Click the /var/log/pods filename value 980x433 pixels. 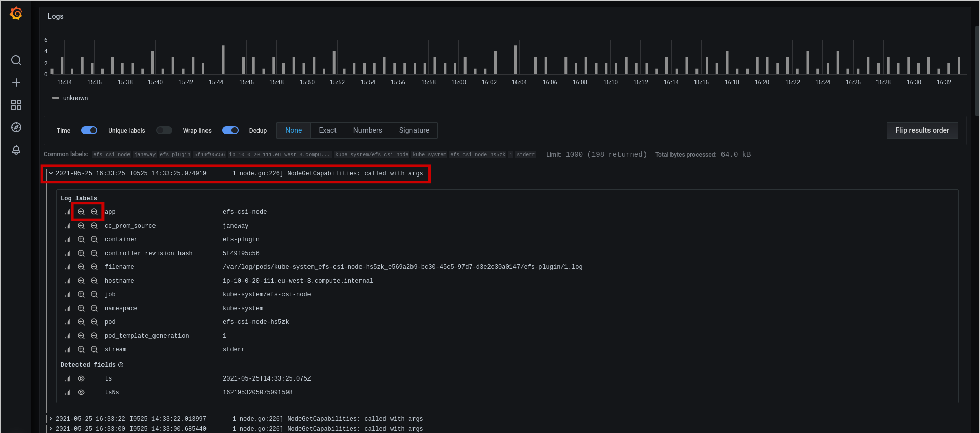pyautogui.click(x=402, y=267)
